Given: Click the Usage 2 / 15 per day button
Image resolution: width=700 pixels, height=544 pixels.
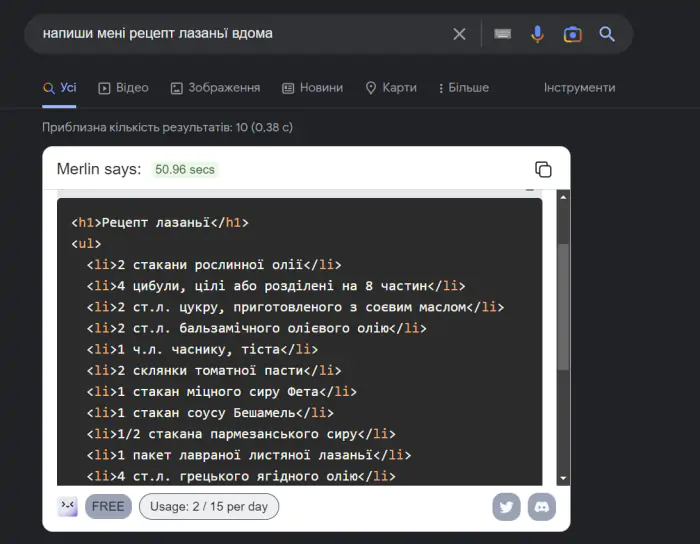Looking at the screenshot, I should click(209, 507).
